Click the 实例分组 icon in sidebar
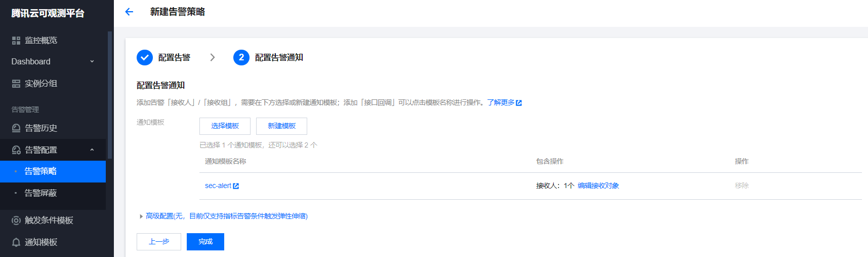This screenshot has height=257, width=868. (16, 84)
